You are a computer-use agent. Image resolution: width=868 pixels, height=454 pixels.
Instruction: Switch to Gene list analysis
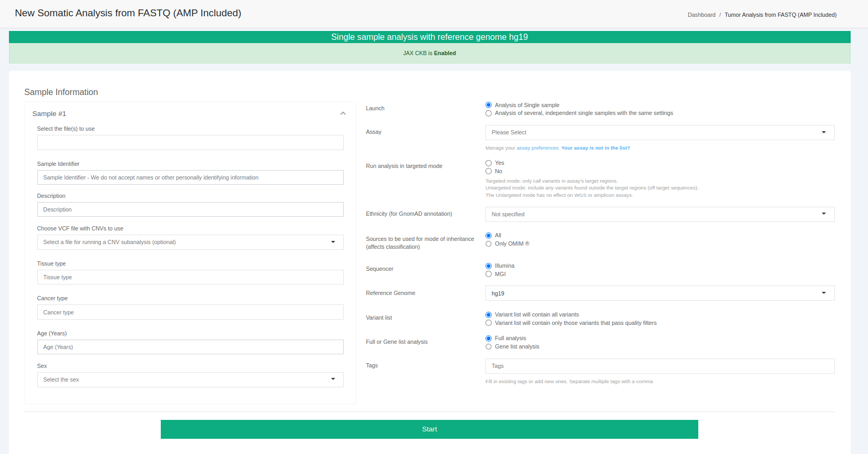coord(489,347)
